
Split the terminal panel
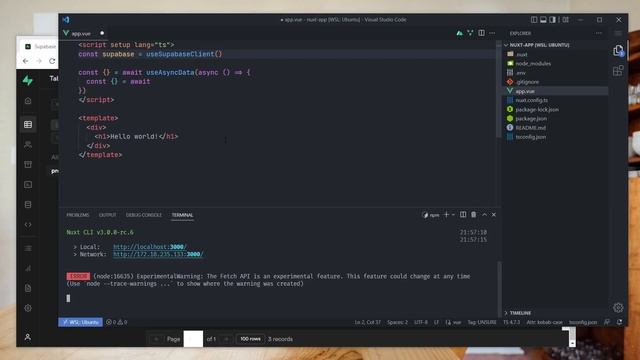(463, 215)
